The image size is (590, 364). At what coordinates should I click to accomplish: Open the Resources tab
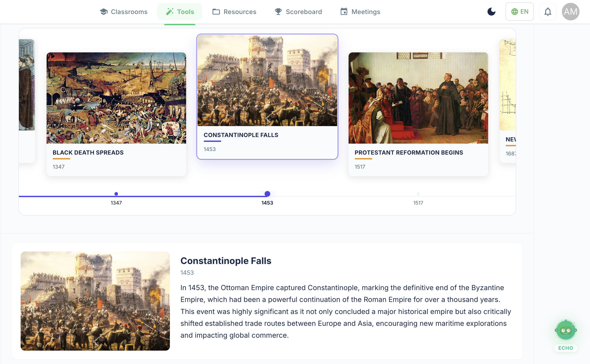(x=234, y=12)
